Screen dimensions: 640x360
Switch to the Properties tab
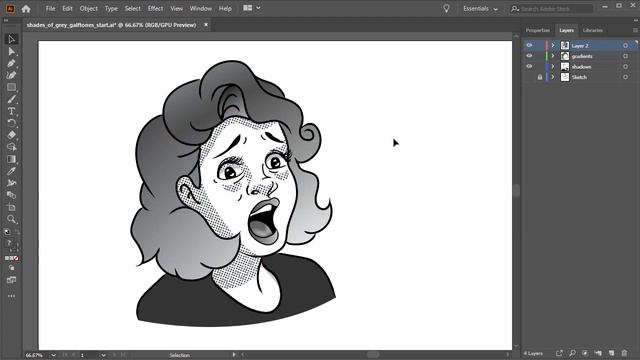(x=538, y=30)
